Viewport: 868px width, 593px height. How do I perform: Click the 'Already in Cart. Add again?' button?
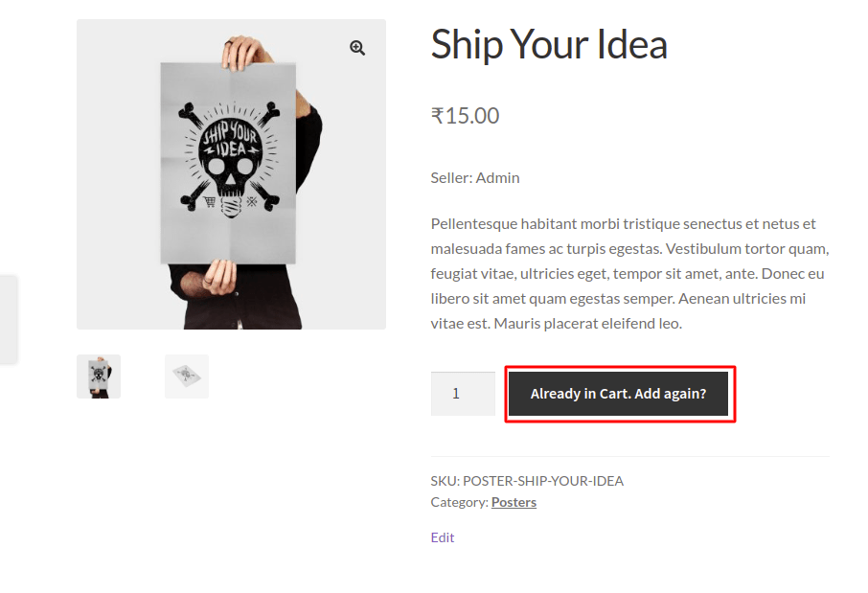point(620,393)
